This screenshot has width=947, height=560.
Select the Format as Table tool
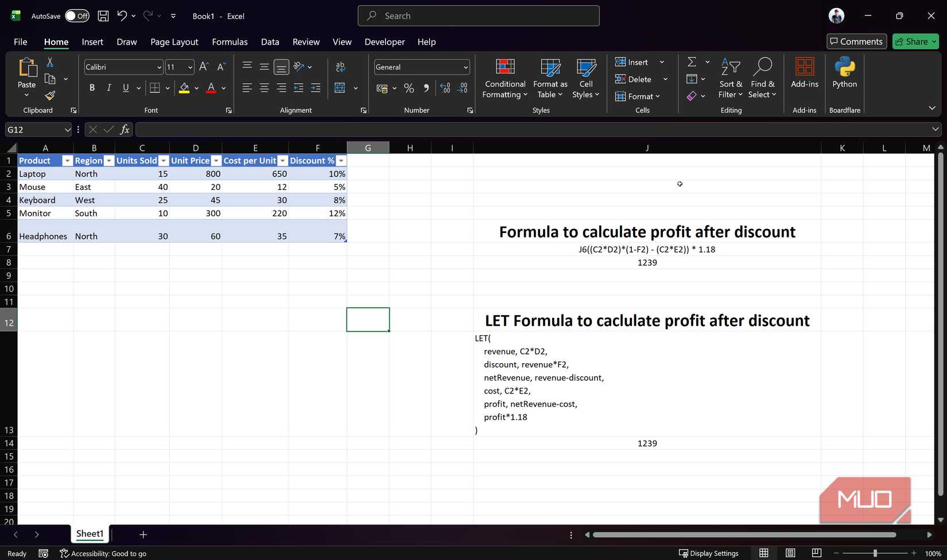tap(549, 79)
